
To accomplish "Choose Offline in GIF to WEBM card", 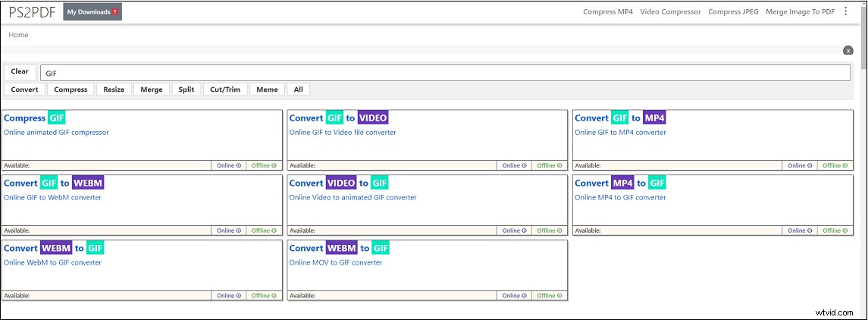I will pos(264,231).
